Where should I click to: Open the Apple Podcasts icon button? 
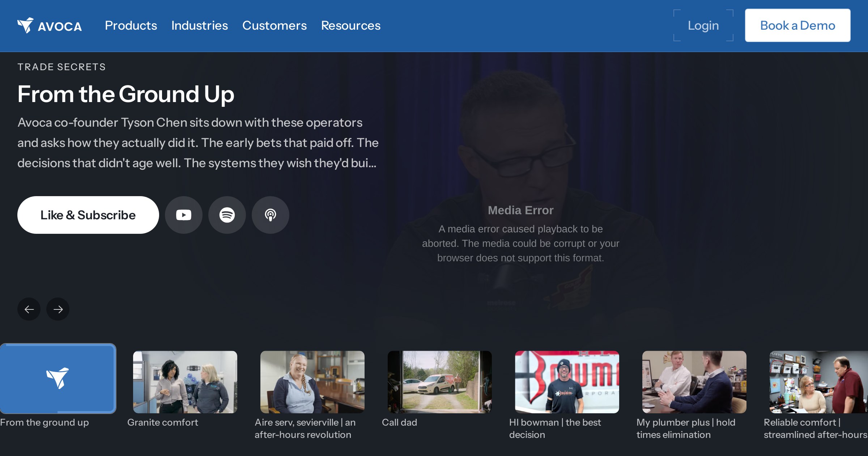pyautogui.click(x=271, y=215)
